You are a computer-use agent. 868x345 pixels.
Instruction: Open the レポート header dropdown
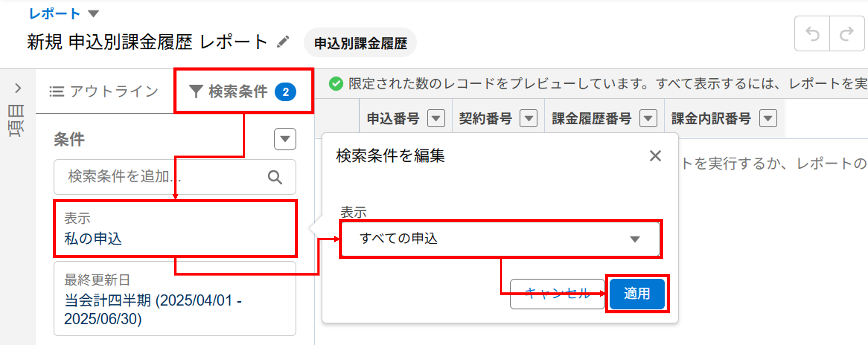pyautogui.click(x=95, y=13)
